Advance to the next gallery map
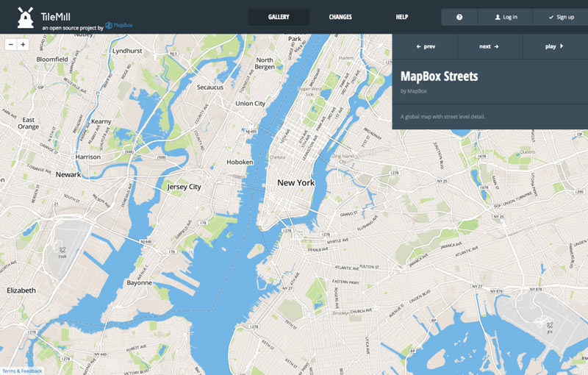 click(490, 46)
